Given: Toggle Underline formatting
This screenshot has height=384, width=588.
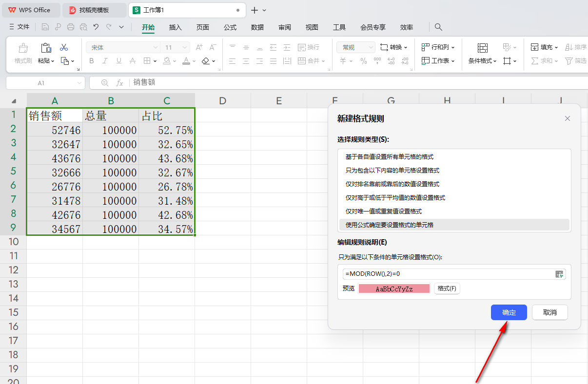Looking at the screenshot, I should [x=118, y=61].
